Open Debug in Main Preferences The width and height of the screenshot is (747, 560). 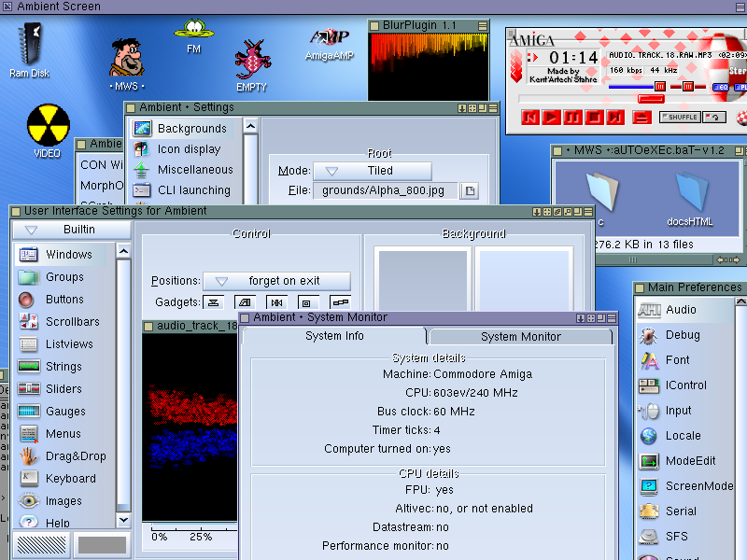[x=685, y=335]
